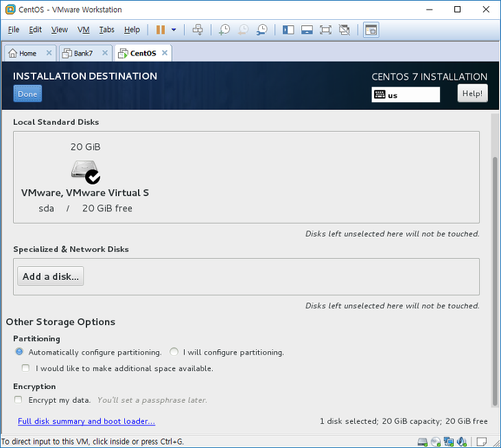Click the 'CENTOS 7 INSTALLATION' title text

click(x=429, y=77)
